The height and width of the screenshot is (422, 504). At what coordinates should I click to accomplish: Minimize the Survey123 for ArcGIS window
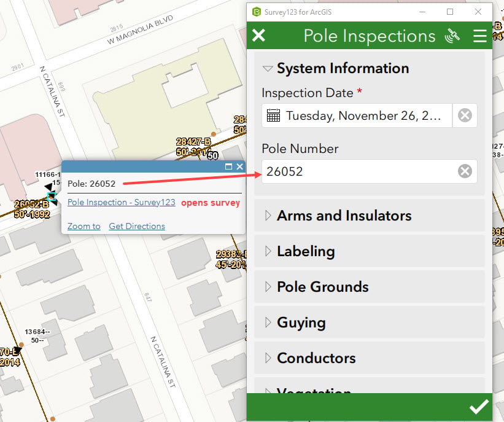pos(422,12)
